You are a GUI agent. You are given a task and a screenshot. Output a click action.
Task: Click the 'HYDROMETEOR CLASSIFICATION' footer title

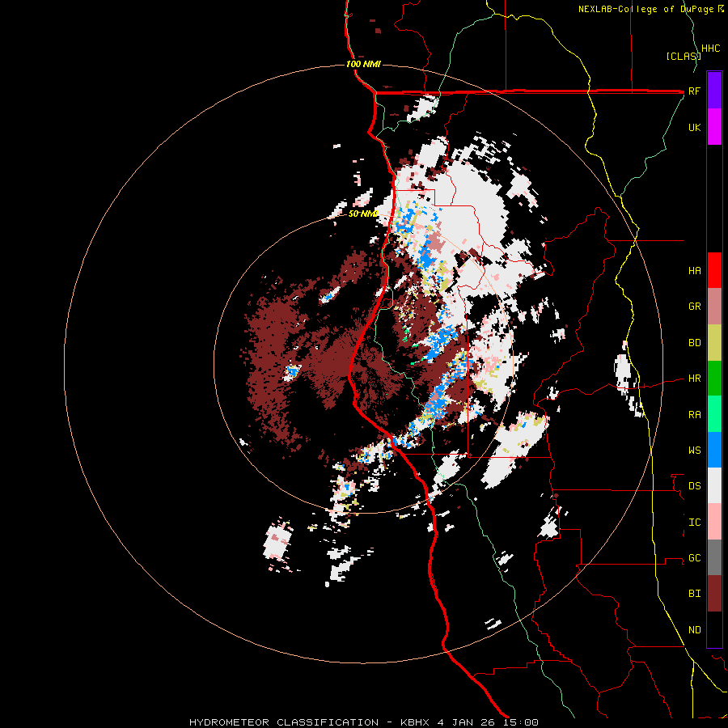[x=284, y=722]
